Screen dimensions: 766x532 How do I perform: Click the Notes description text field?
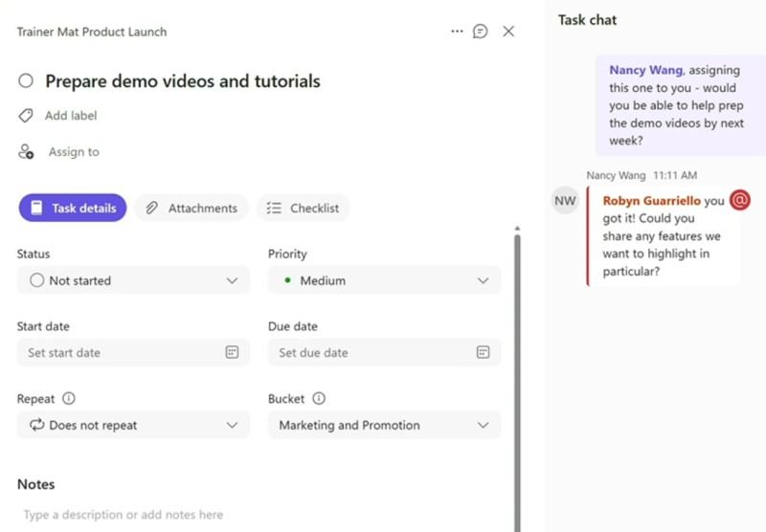[259, 515]
